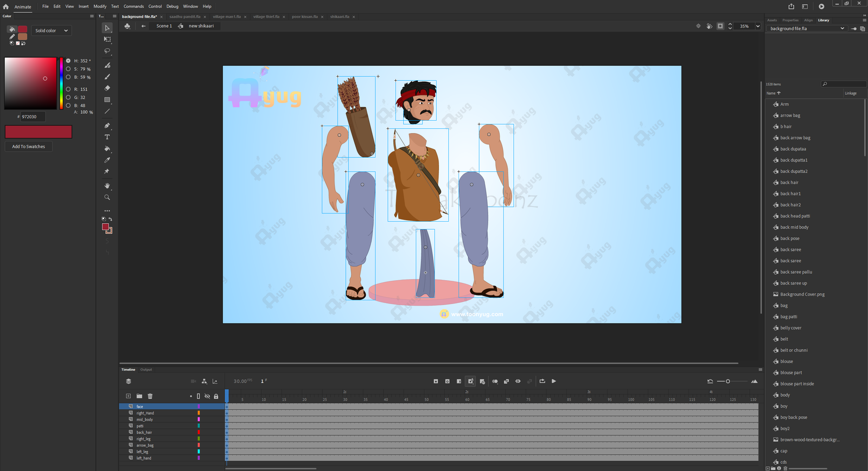Toggle hide all layers eye icon
This screenshot has width=868, height=471.
[207, 396]
